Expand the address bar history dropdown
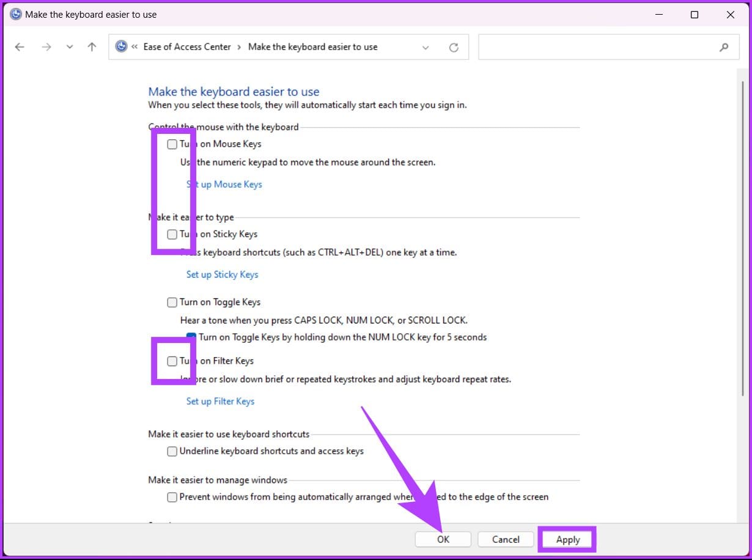752x560 pixels. (426, 47)
